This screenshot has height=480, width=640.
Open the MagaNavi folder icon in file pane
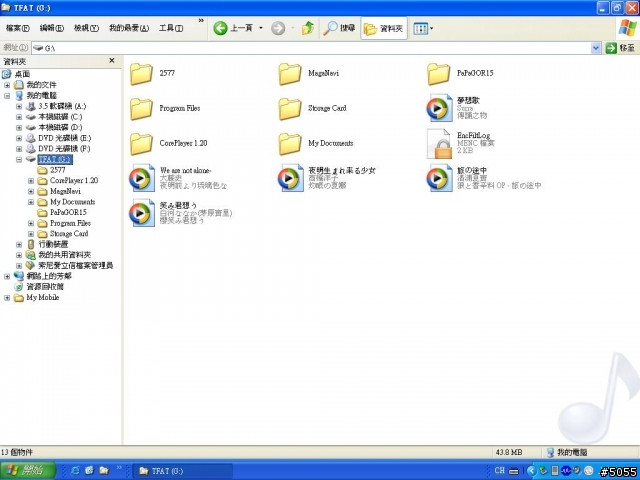point(290,74)
